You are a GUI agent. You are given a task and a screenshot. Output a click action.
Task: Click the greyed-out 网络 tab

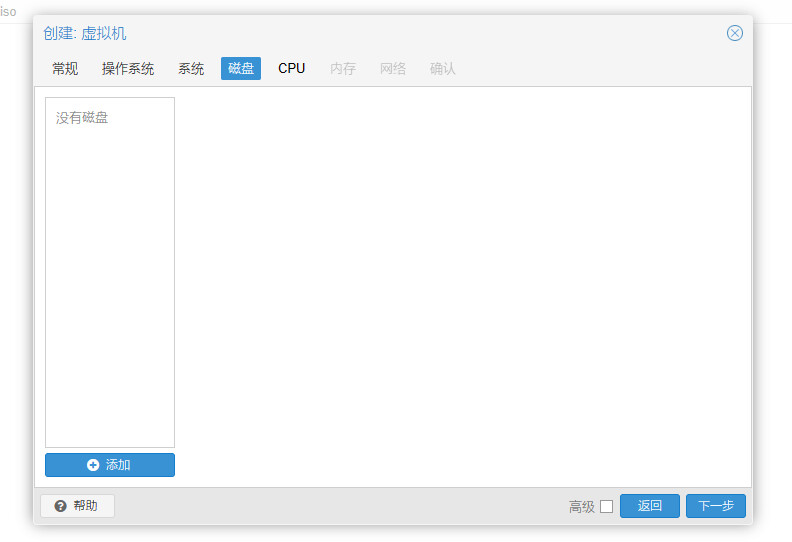pos(393,68)
